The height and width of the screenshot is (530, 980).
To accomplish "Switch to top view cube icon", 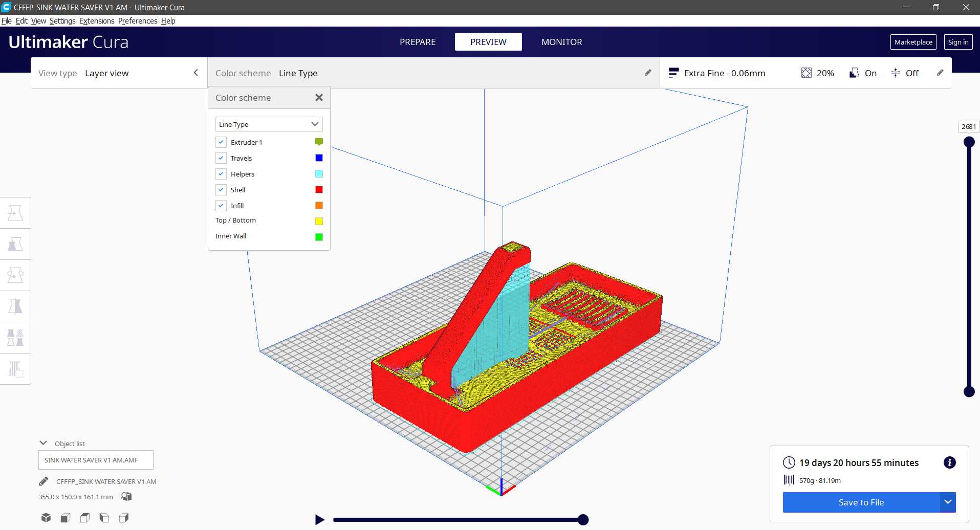I will point(85,518).
